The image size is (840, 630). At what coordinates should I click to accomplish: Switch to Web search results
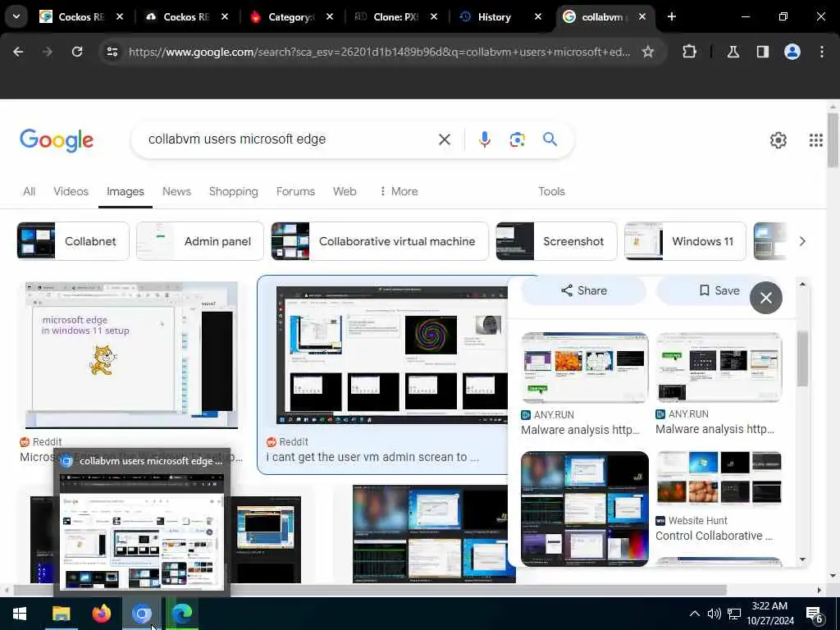[345, 191]
